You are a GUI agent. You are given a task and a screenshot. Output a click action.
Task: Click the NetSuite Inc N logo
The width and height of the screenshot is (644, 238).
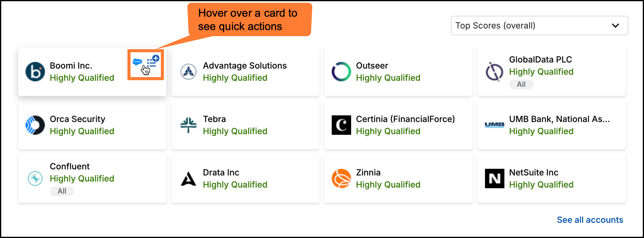[494, 178]
